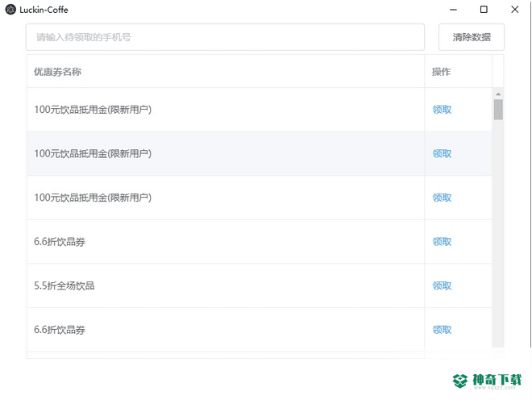Click 领取 for the first 100元饮品抵用金 row
The height and width of the screenshot is (400, 532).
point(442,110)
